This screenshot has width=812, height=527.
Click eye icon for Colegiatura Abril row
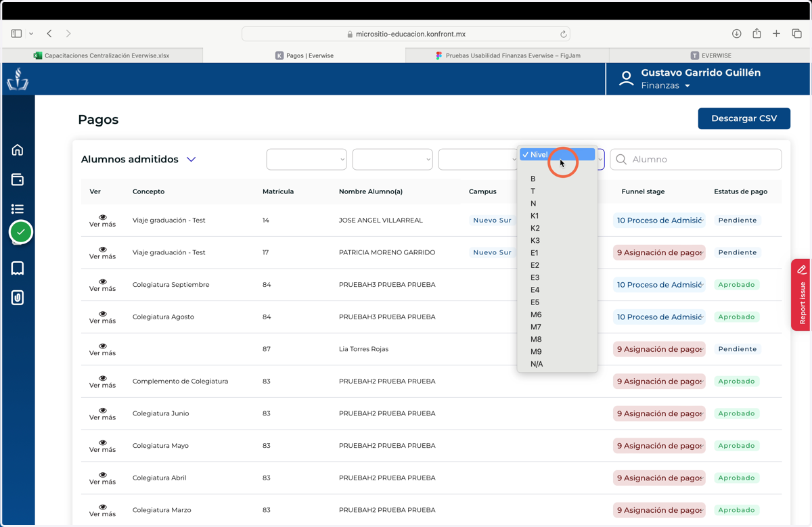click(103, 475)
